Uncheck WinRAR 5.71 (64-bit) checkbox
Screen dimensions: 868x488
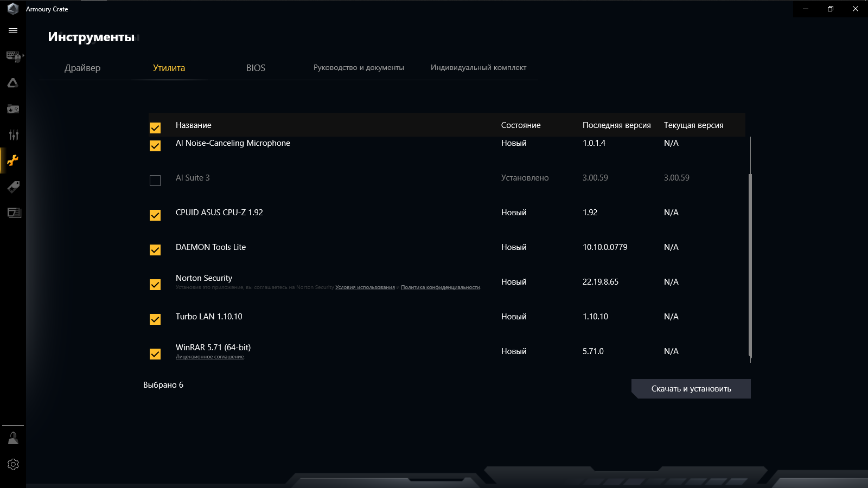pos(155,354)
